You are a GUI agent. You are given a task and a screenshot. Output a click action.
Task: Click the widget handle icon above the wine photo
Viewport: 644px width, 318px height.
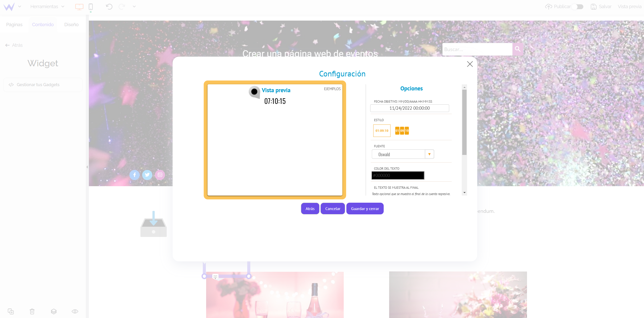click(215, 277)
